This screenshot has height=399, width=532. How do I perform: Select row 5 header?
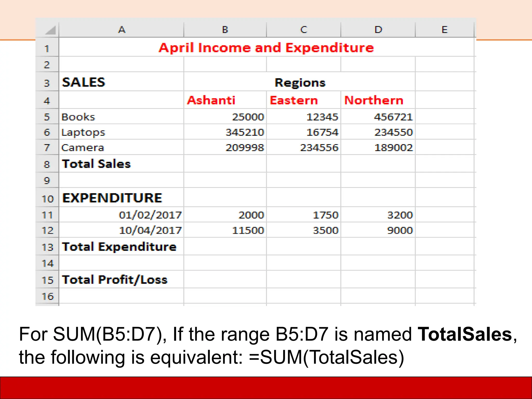click(x=47, y=116)
